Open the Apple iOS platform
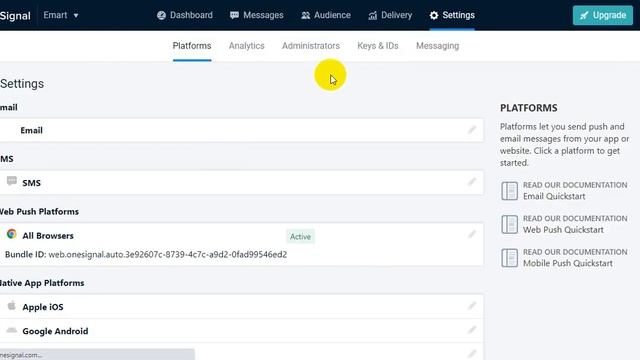The image size is (640, 360). coord(242,307)
